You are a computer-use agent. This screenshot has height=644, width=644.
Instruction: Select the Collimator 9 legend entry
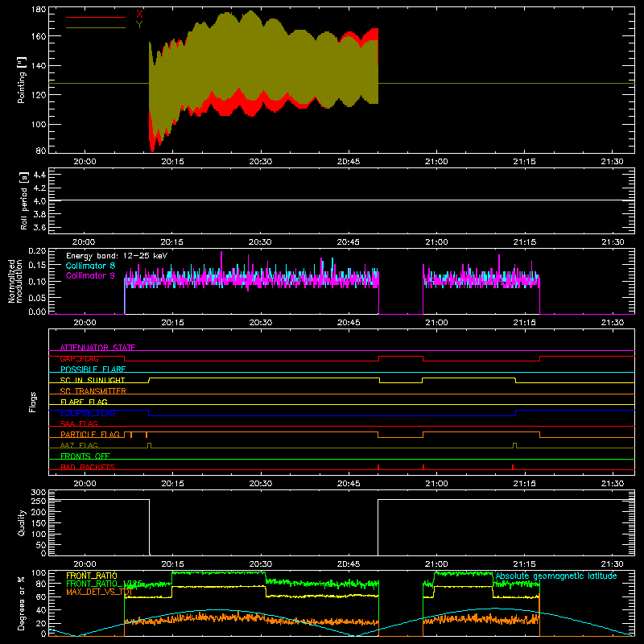[90, 275]
